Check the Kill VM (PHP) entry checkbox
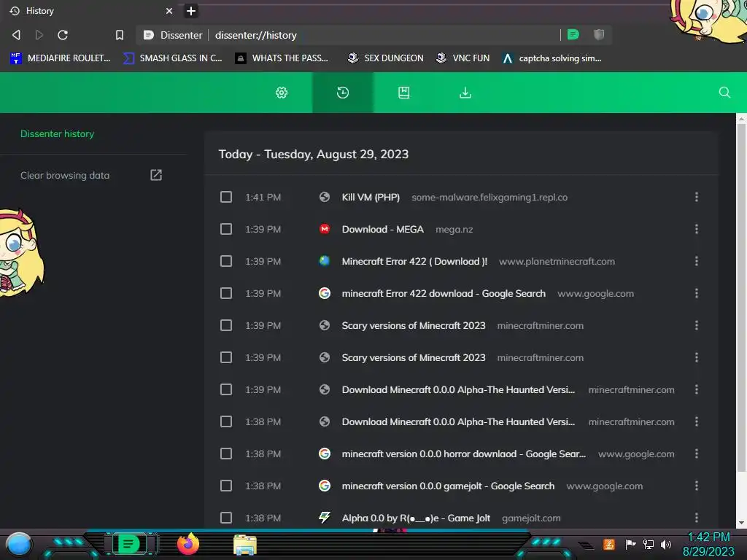Viewport: 747px width, 560px height. (226, 197)
